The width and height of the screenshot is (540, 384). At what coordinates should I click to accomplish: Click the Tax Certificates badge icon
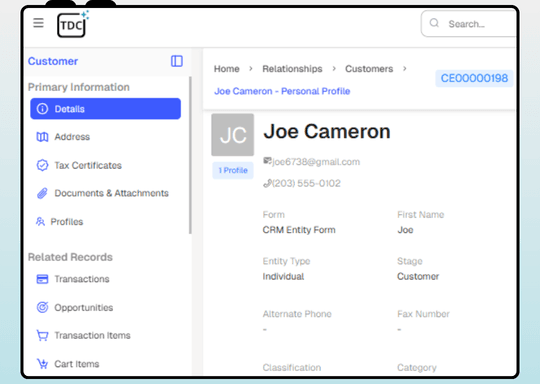(x=42, y=165)
